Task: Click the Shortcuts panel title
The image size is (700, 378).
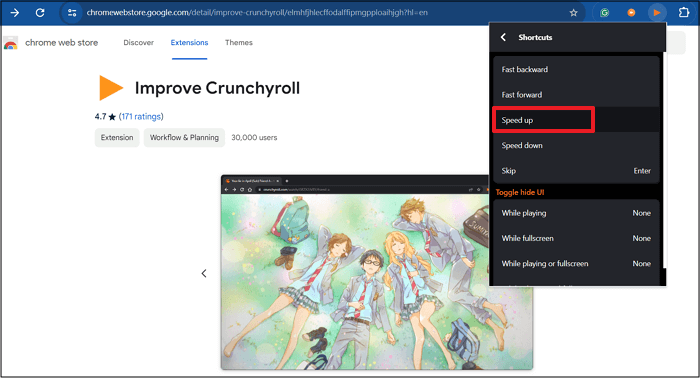Action: (x=535, y=37)
